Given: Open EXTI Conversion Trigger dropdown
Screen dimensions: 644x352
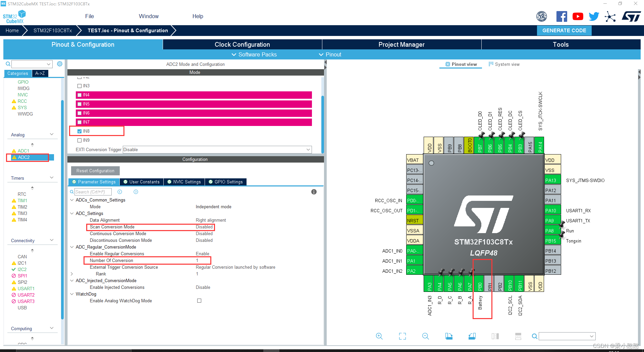Looking at the screenshot, I should (x=217, y=149).
